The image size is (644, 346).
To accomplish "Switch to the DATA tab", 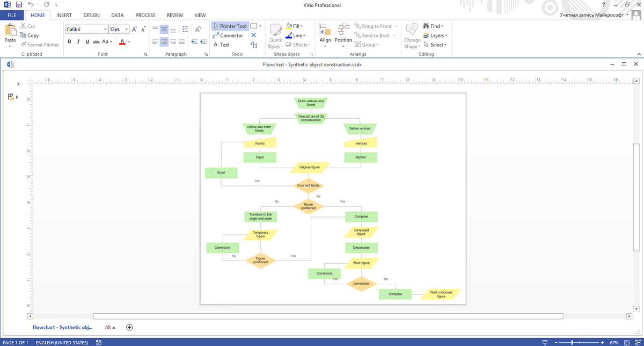I will (x=118, y=16).
